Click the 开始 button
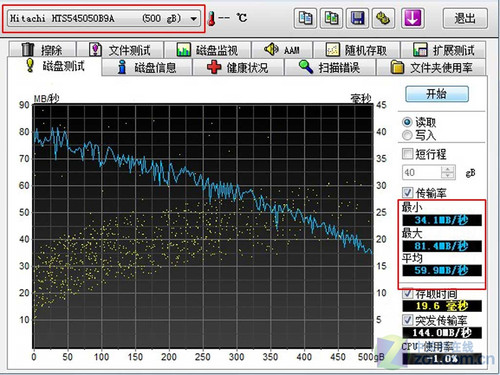Viewport: 500px width, 375px height. click(437, 94)
